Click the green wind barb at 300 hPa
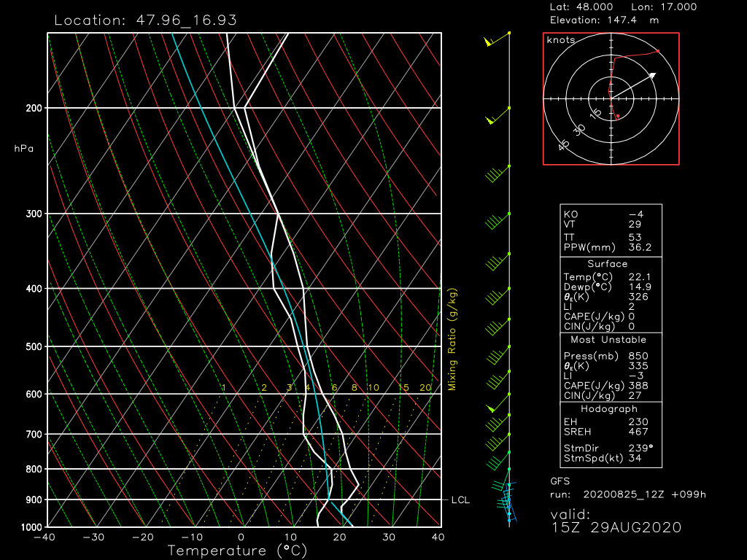Image resolution: width=747 pixels, height=560 pixels. point(498,218)
